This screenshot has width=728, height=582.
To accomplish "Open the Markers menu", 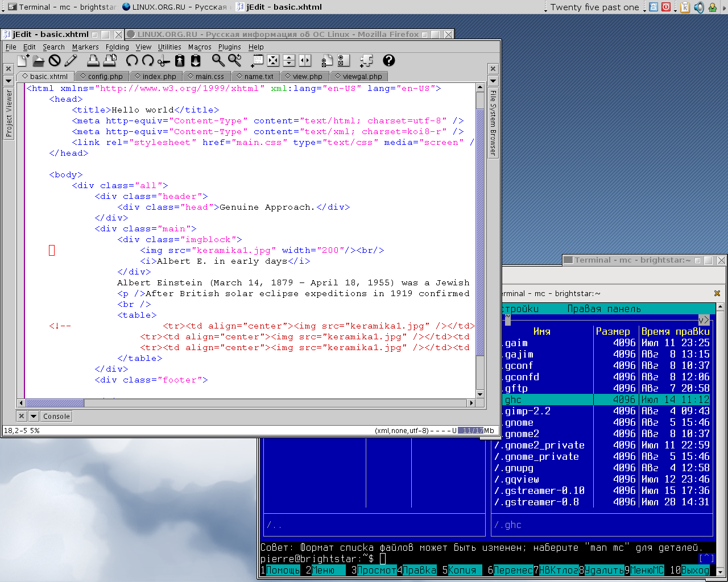I will point(85,47).
